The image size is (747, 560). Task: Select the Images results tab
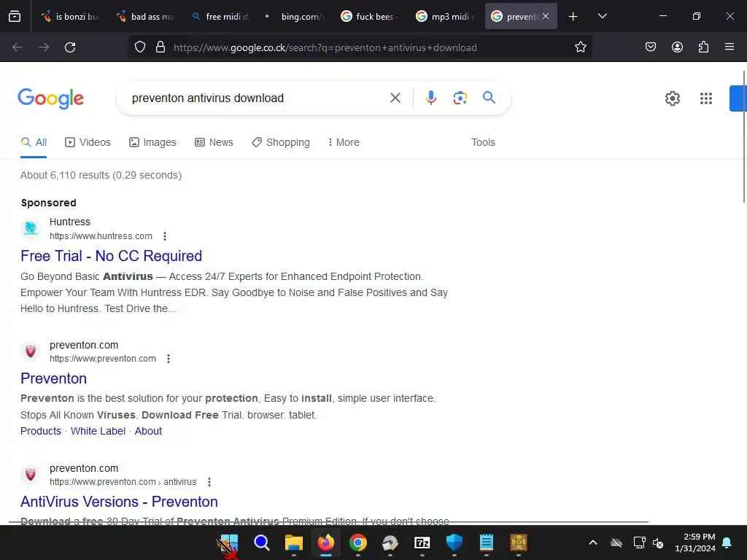pyautogui.click(x=152, y=142)
